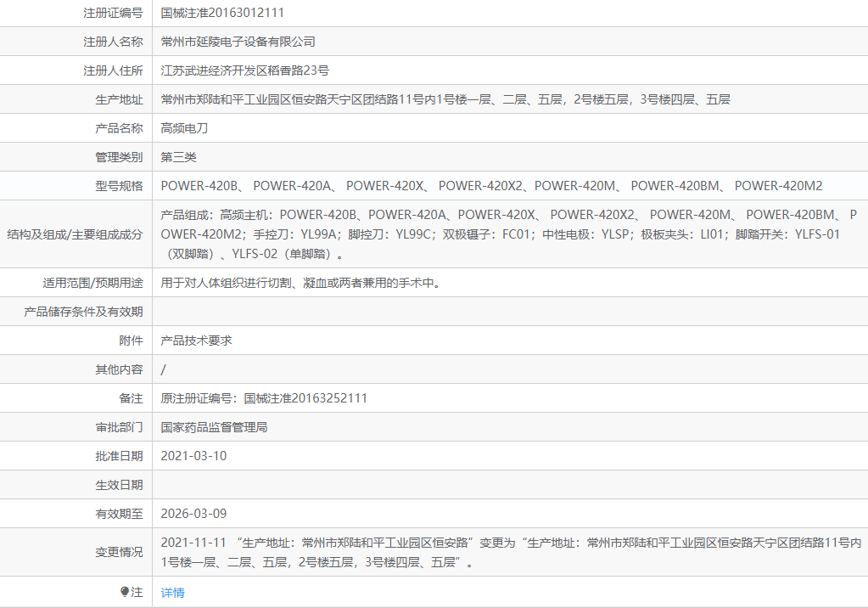Select registration number 国械注准20163012111
The width and height of the screenshot is (868, 608).
click(222, 13)
